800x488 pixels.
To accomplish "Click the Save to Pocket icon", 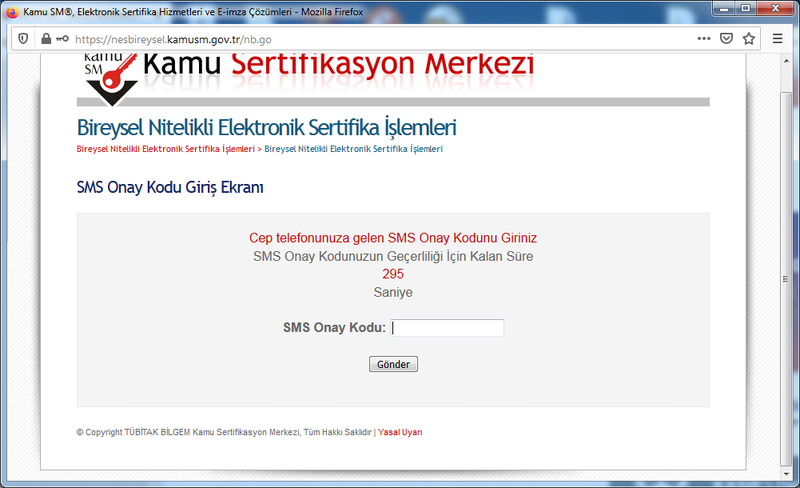I will [x=726, y=39].
